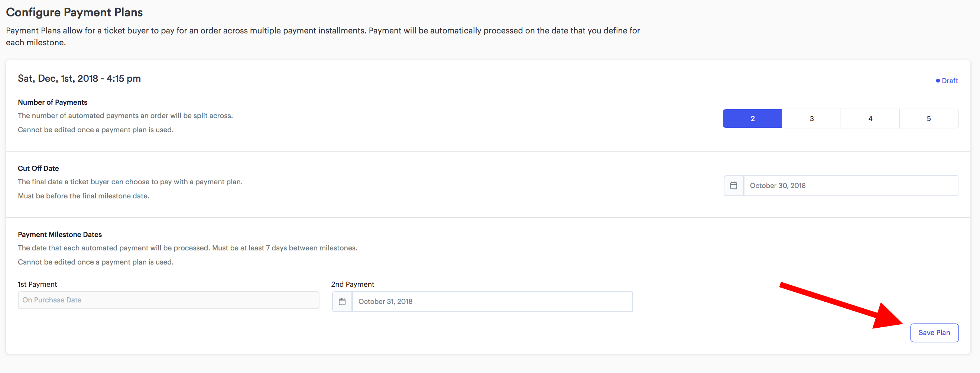
Task: Pick 5 for number of payments
Action: [x=929, y=119]
